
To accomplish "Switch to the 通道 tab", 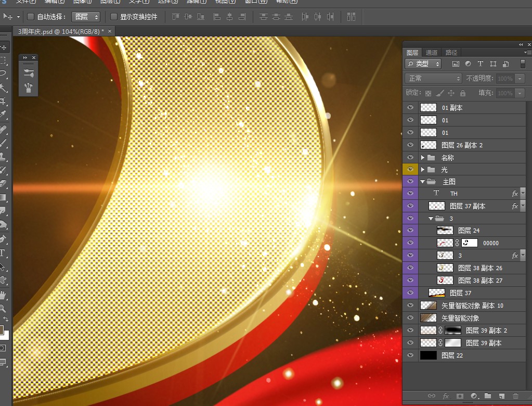I will (x=431, y=52).
